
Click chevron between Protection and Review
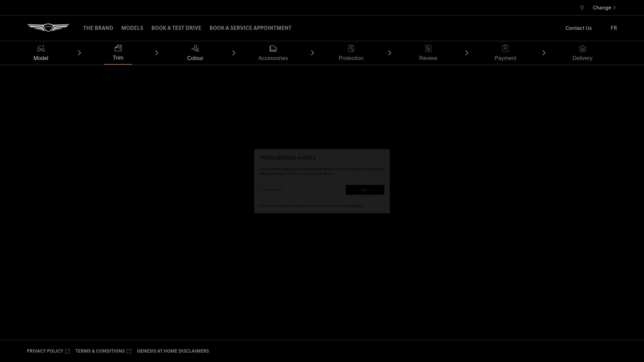389,53
